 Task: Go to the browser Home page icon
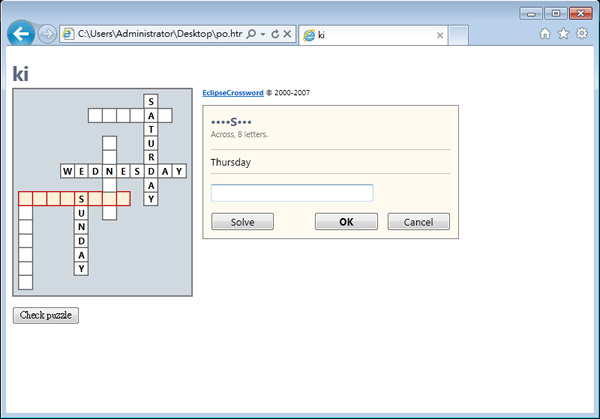[545, 34]
